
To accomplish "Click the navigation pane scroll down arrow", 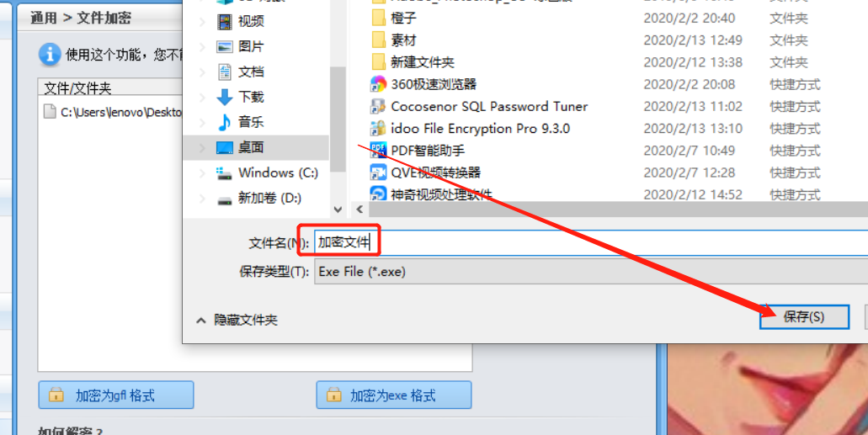I will tap(338, 210).
